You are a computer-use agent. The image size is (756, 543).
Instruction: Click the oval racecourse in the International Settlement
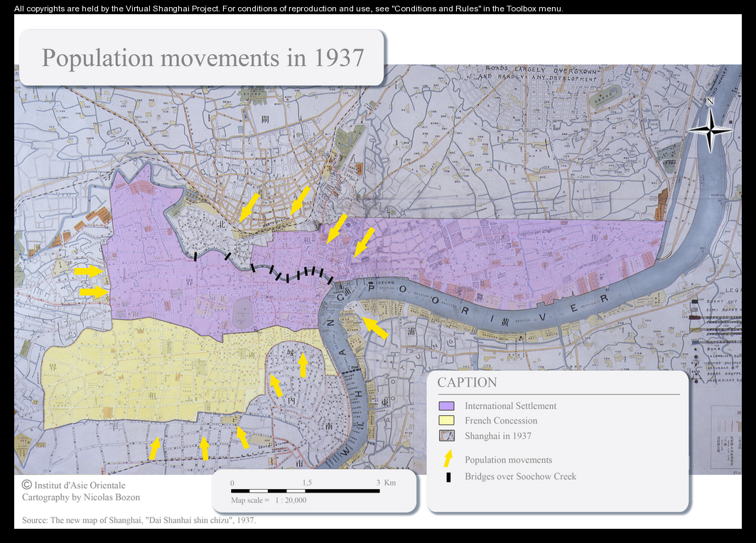click(242, 311)
